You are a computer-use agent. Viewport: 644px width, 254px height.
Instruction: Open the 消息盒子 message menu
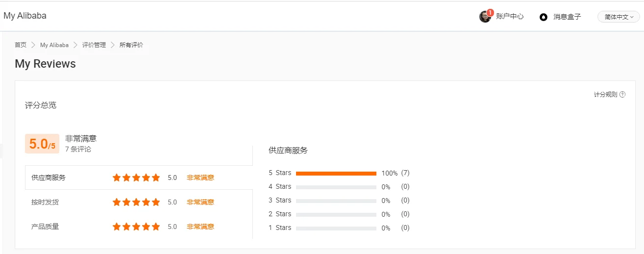tap(567, 17)
